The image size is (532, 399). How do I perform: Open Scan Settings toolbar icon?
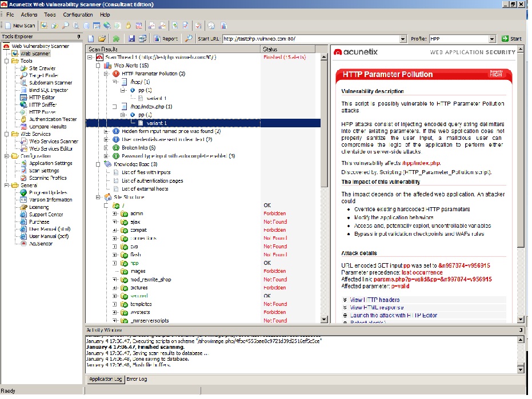(186, 26)
